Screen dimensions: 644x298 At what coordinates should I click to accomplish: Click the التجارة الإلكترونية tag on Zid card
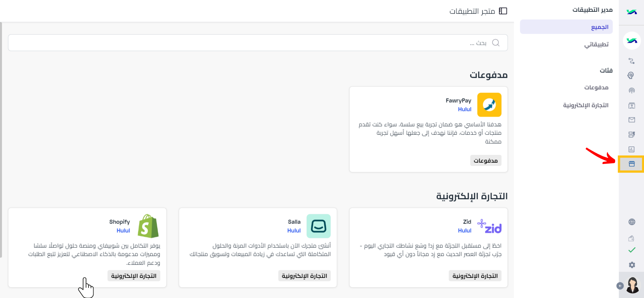(475, 276)
